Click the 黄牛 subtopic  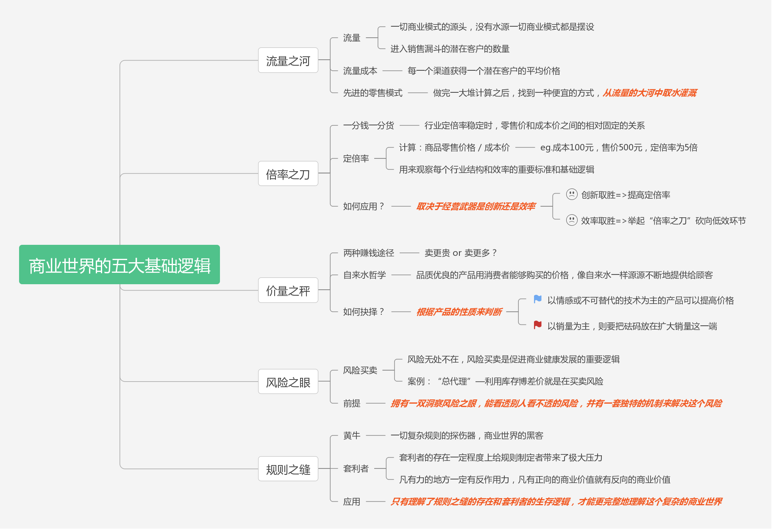pos(352,435)
